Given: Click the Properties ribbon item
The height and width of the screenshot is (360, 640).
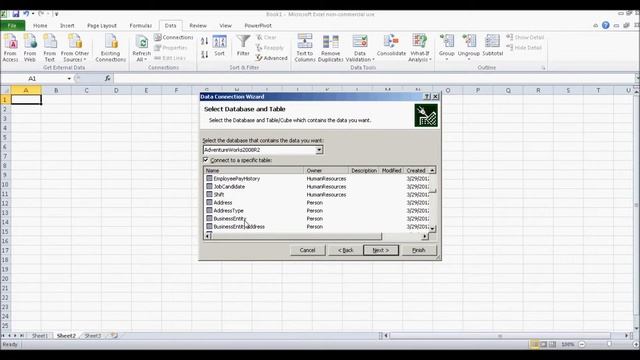Looking at the screenshot, I should pyautogui.click(x=171, y=48).
